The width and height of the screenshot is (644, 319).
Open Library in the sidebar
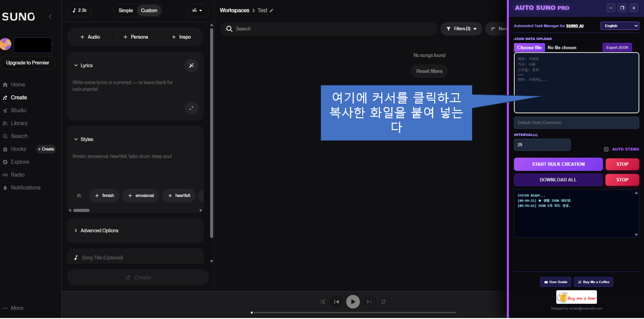coord(15,123)
